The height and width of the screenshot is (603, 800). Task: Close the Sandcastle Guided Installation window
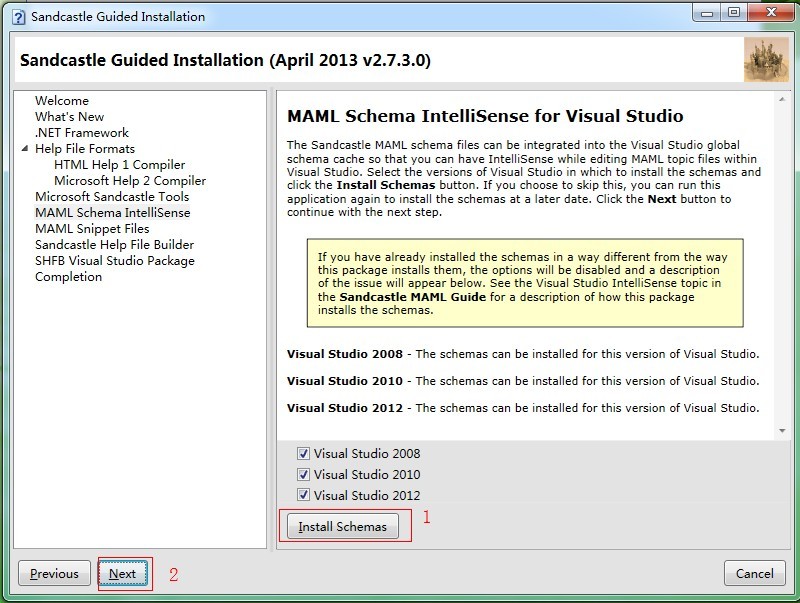pos(770,13)
